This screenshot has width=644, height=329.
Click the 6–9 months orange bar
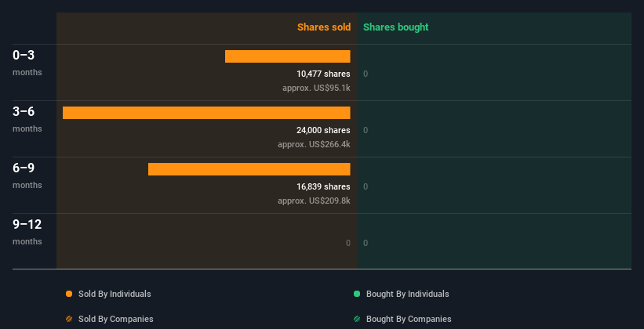[249, 169]
